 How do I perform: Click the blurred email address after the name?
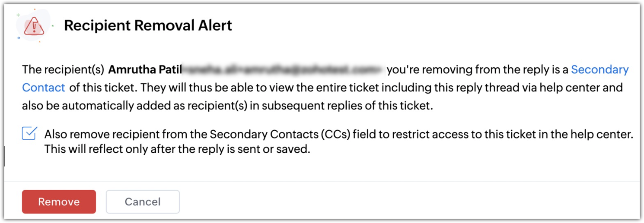[283, 69]
